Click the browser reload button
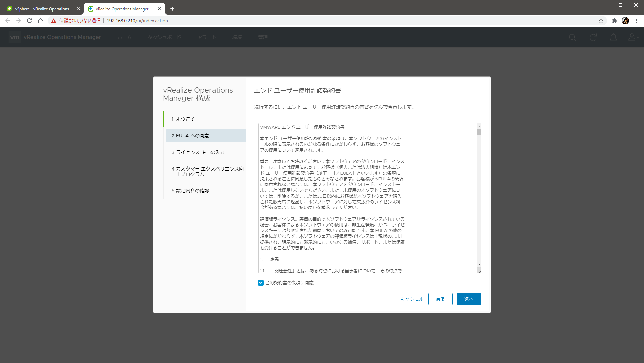Viewport: 644px width, 363px height. coord(29,21)
